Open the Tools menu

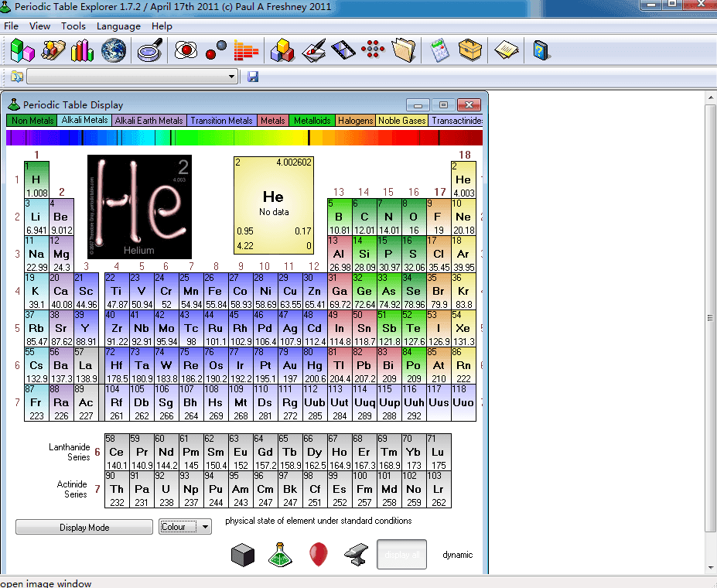(73, 26)
